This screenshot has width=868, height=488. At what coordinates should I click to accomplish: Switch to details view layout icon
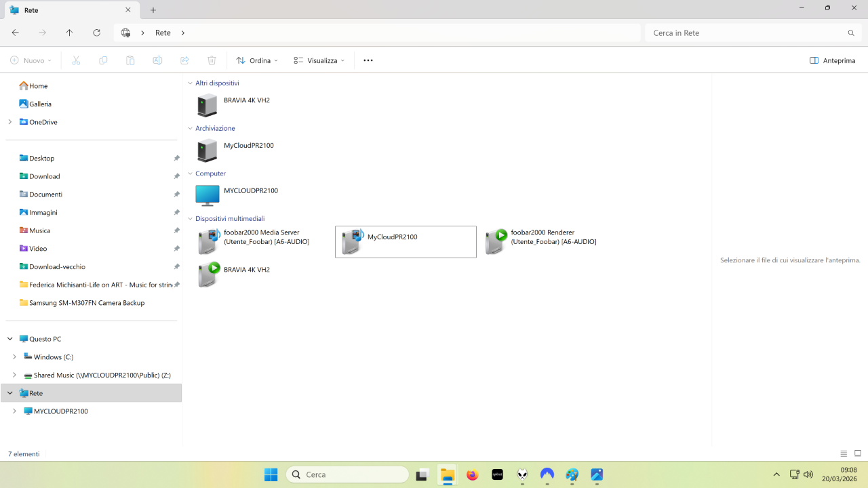pyautogui.click(x=844, y=453)
